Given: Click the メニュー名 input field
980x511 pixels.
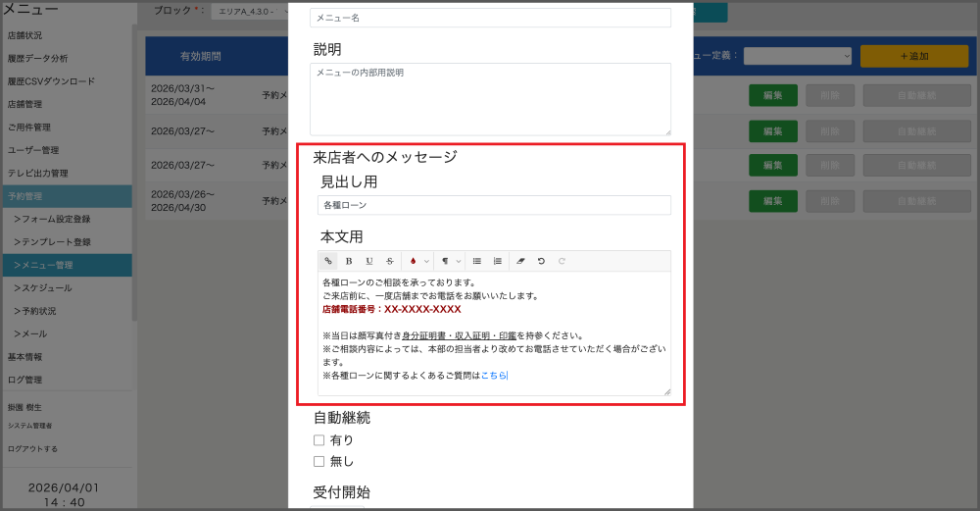Looking at the screenshot, I should coord(490,18).
